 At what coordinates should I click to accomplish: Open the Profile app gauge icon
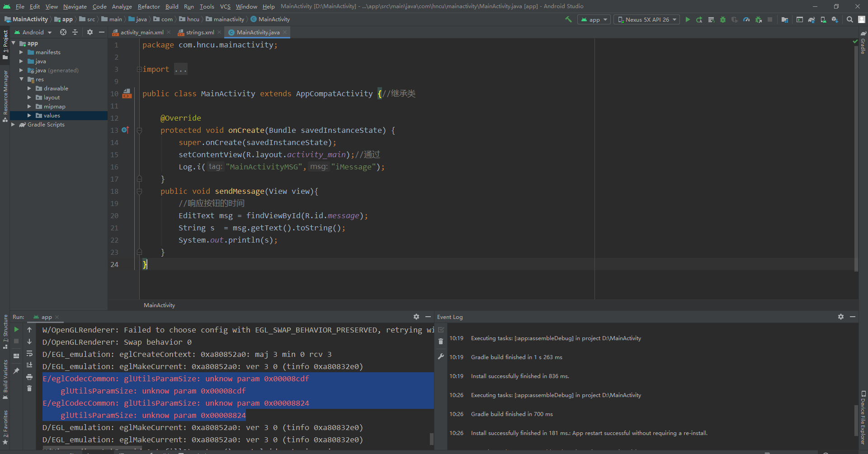click(746, 19)
